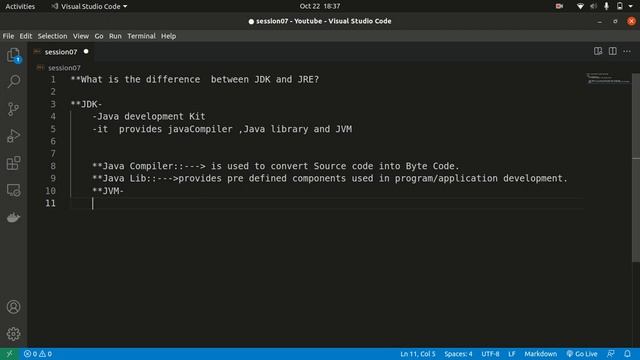
Task: Open the Terminal menu
Action: pos(141,36)
